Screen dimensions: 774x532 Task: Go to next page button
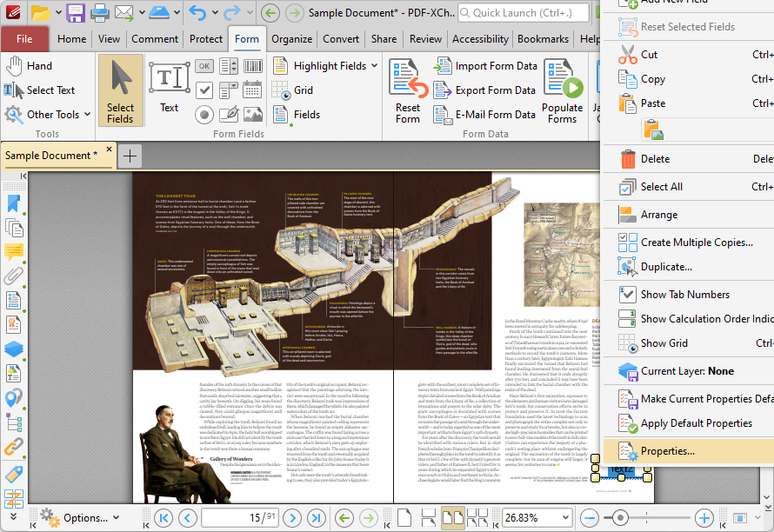(293, 518)
